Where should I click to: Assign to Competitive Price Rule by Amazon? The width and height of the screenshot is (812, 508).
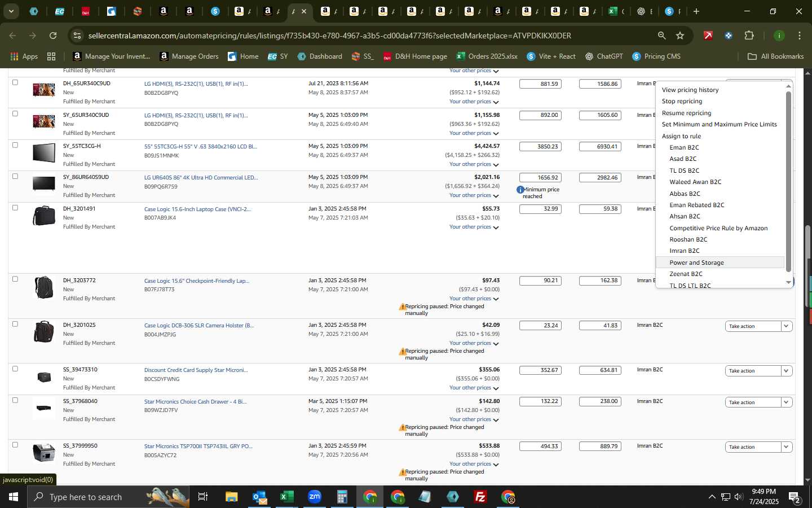(718, 228)
